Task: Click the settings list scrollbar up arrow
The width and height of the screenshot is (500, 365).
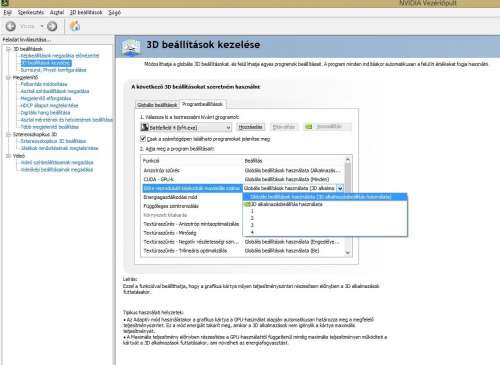Action: (348, 160)
